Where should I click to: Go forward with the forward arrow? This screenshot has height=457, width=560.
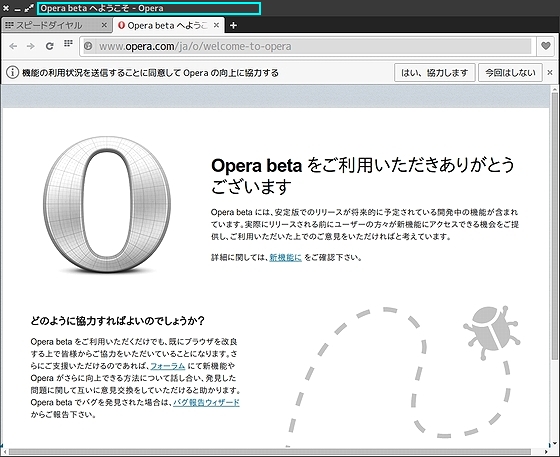[31, 46]
